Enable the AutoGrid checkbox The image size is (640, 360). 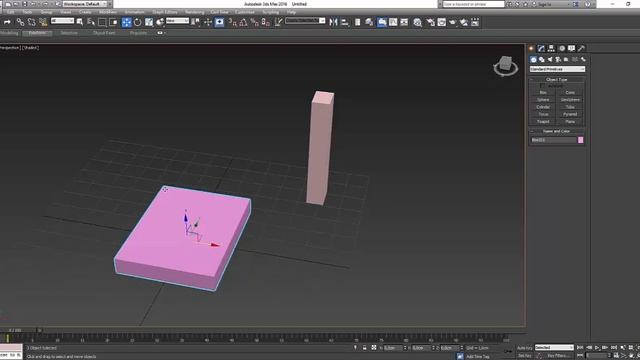tap(542, 86)
